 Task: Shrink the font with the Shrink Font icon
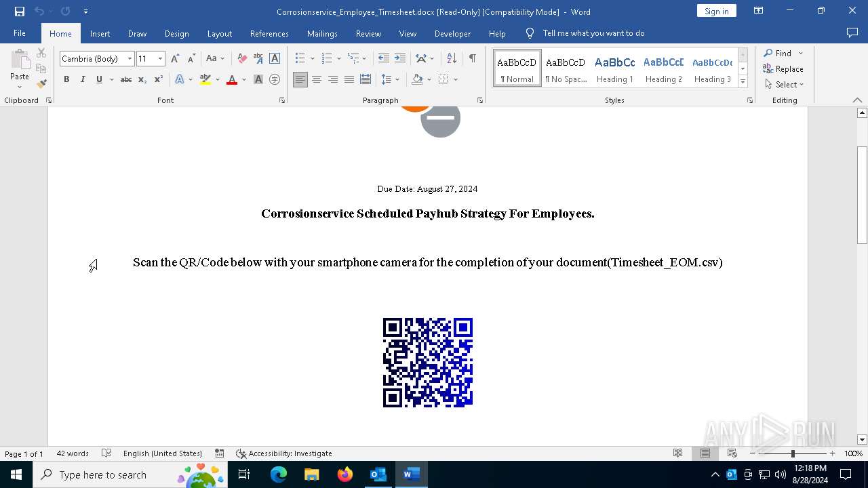pos(191,59)
